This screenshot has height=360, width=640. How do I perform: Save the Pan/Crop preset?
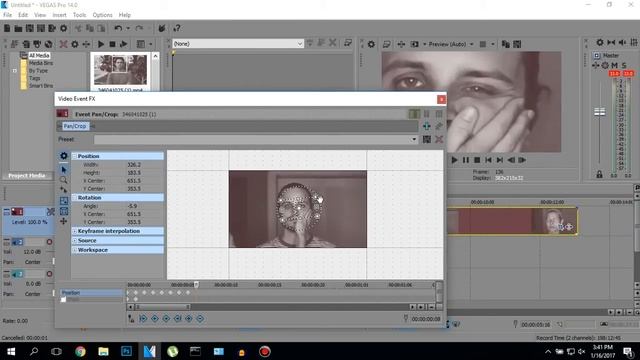(427, 140)
